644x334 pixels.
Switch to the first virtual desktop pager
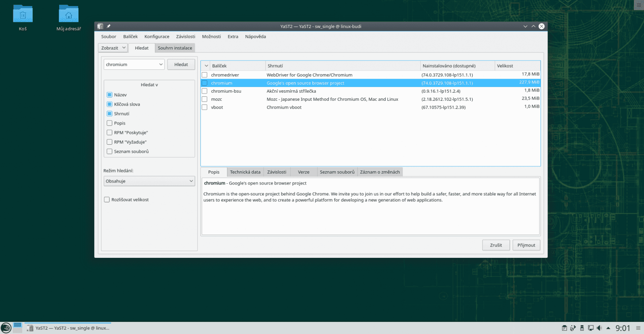click(x=17, y=325)
